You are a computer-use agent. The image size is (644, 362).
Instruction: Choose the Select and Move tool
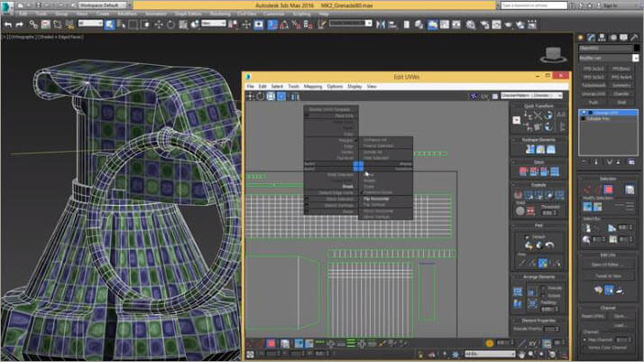(159, 24)
